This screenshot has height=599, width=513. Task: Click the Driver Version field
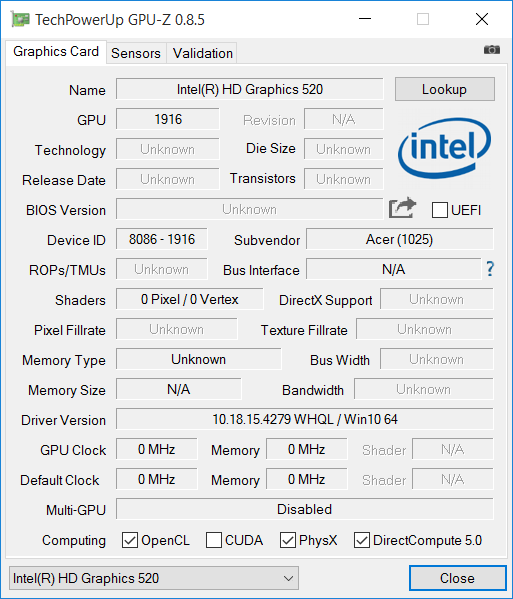pyautogui.click(x=304, y=419)
